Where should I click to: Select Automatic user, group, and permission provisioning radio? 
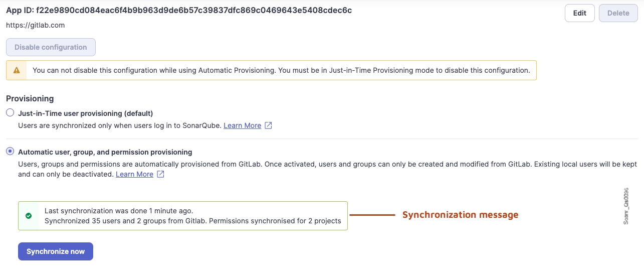click(x=10, y=152)
